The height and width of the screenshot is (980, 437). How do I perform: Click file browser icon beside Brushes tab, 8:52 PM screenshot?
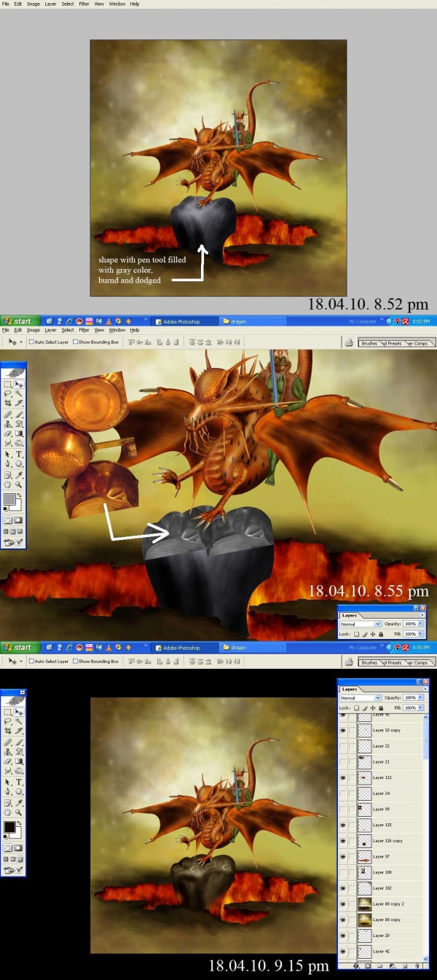tap(350, 342)
